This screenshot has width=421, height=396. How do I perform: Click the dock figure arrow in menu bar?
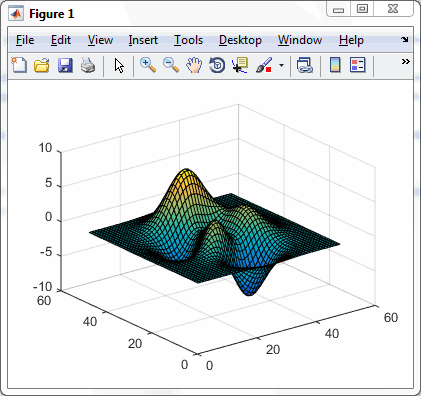point(405,39)
